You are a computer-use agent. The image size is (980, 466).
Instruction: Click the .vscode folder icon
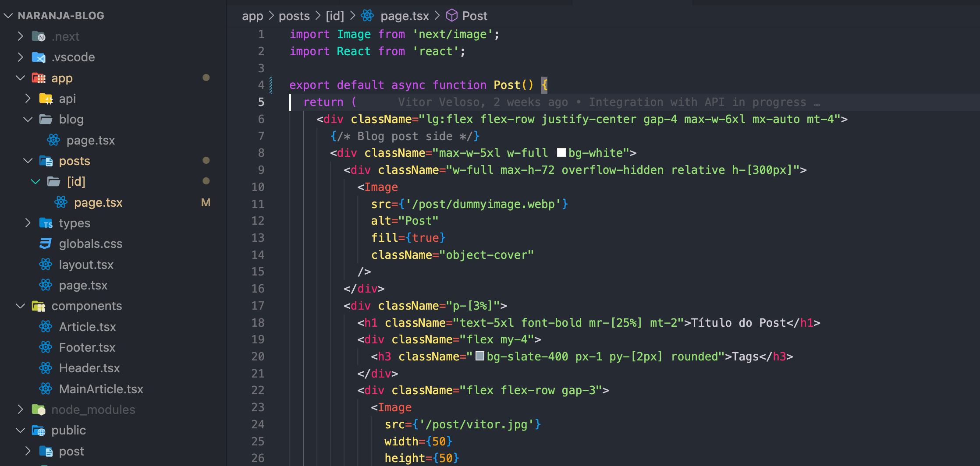click(39, 57)
